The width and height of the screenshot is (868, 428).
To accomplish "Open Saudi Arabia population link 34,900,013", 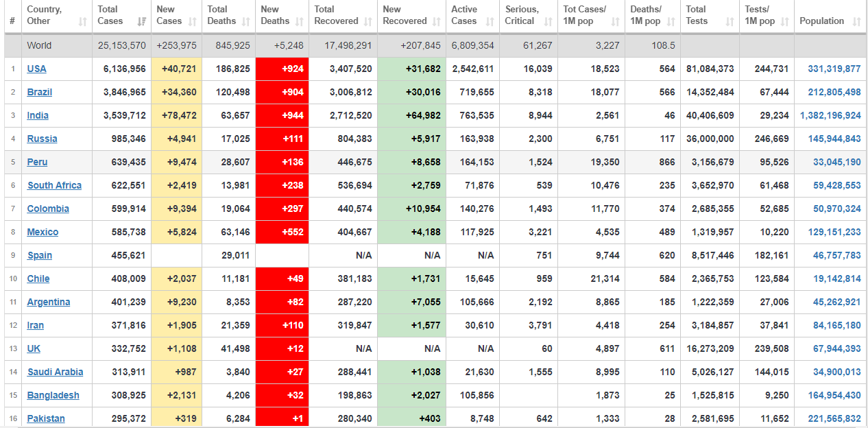I will pyautogui.click(x=837, y=372).
